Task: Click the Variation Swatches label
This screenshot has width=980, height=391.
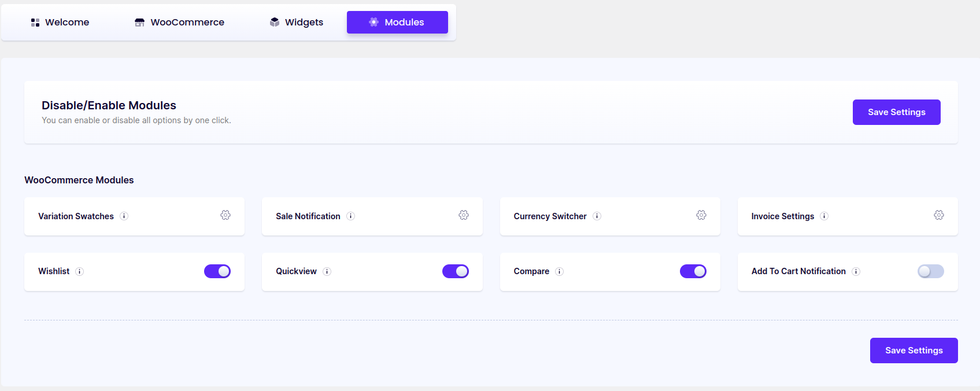Action: coord(76,216)
